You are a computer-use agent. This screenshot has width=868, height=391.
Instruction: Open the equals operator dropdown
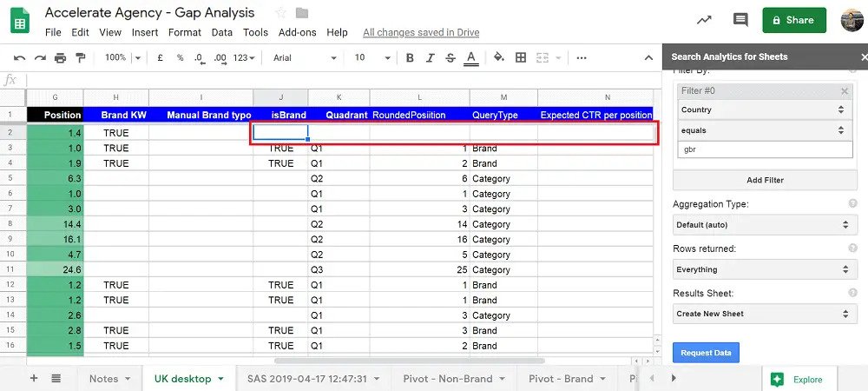tap(765, 130)
